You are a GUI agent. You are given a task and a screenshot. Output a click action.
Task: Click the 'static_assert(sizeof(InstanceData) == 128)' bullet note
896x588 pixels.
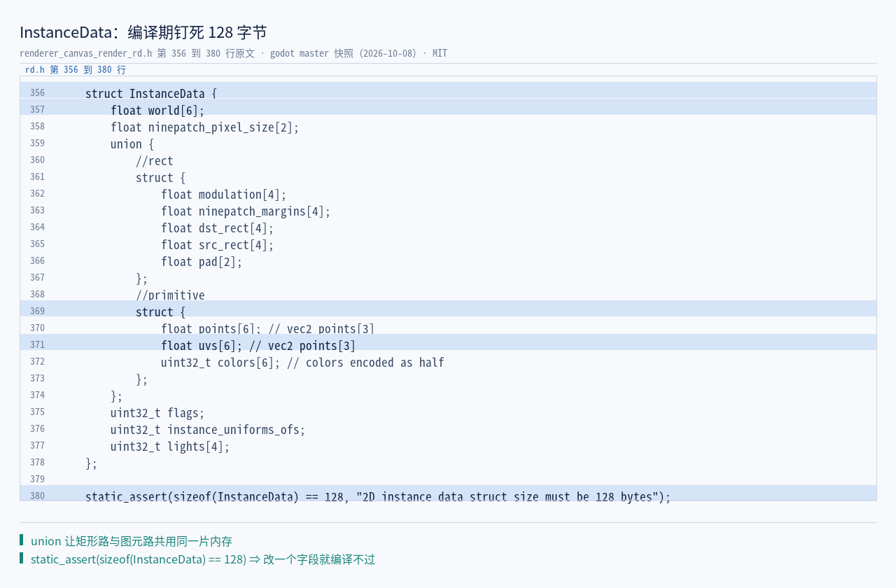point(203,559)
